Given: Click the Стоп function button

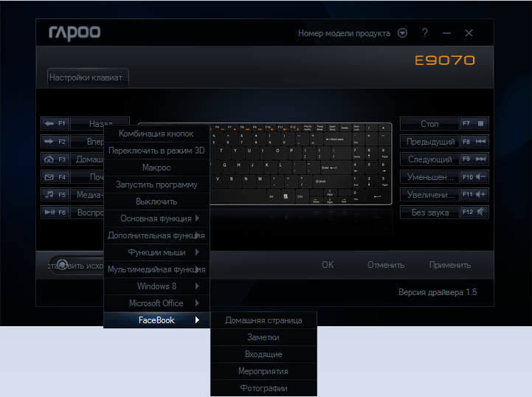Looking at the screenshot, I should pyautogui.click(x=429, y=124).
